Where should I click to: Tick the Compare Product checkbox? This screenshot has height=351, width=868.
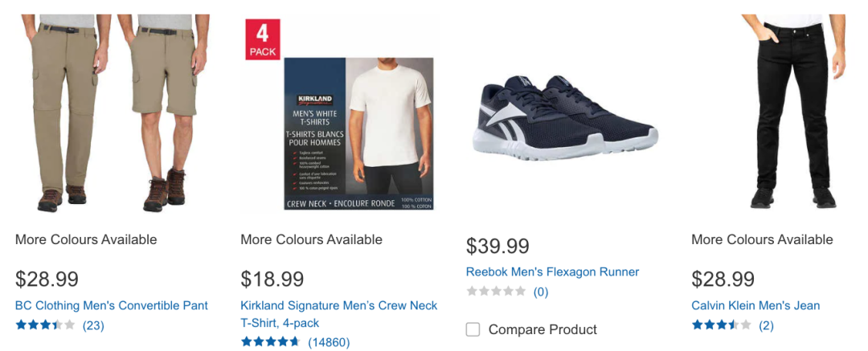coord(473,329)
